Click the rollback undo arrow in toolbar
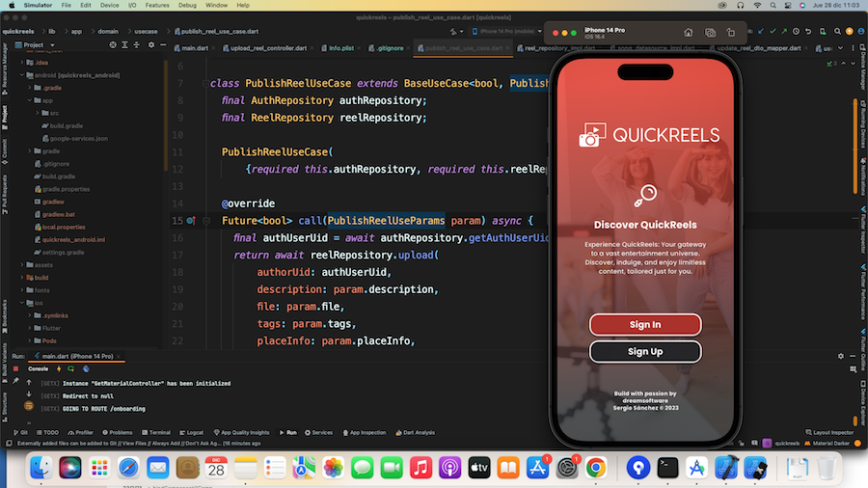The image size is (868, 488). (x=808, y=32)
